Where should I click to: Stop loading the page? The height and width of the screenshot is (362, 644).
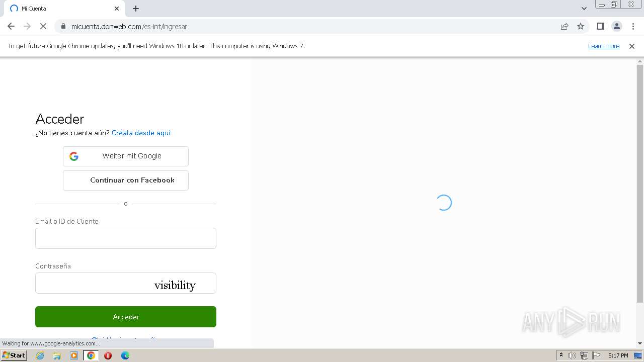(43, 26)
